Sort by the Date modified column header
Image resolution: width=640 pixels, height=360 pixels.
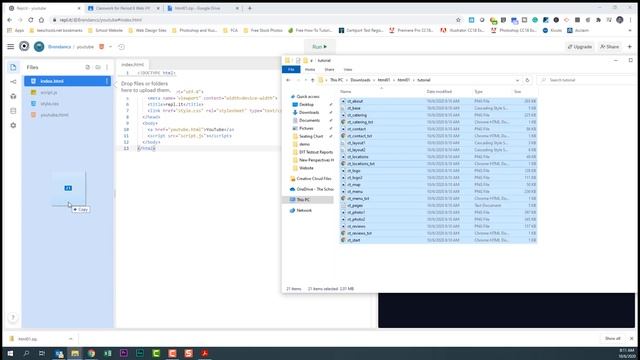[439, 92]
